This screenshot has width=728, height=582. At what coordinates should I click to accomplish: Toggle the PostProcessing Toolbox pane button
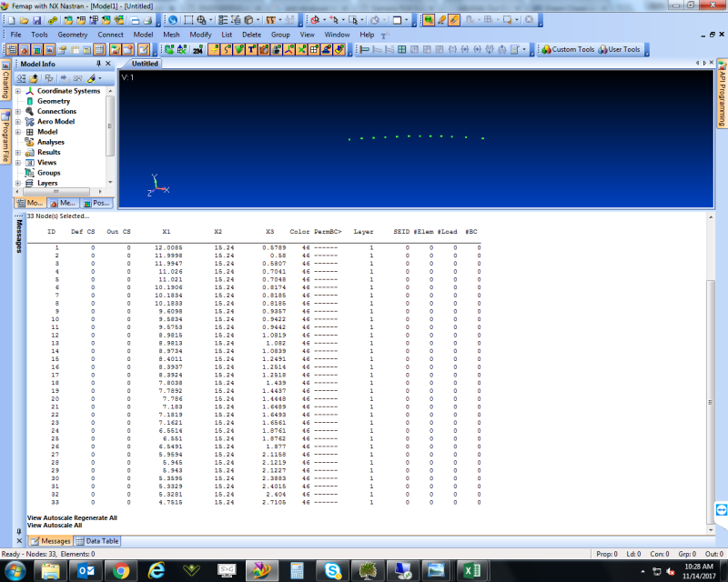(x=37, y=49)
